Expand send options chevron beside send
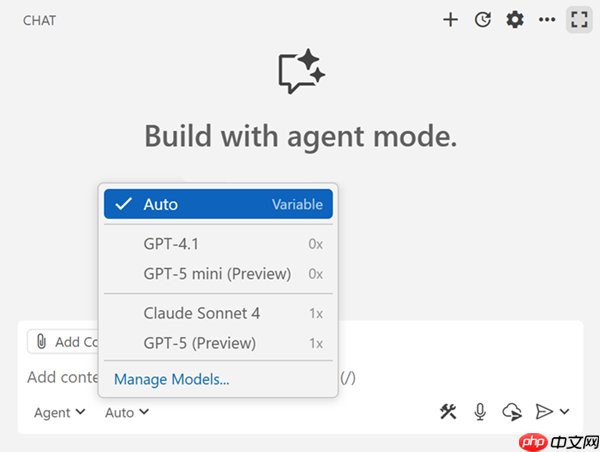Viewport: 600px width, 452px height. click(x=564, y=412)
